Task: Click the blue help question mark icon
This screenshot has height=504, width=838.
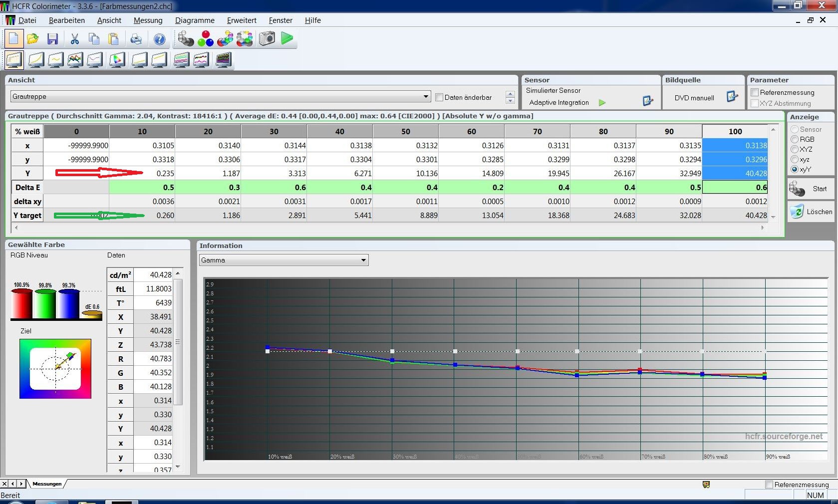Action: click(159, 39)
